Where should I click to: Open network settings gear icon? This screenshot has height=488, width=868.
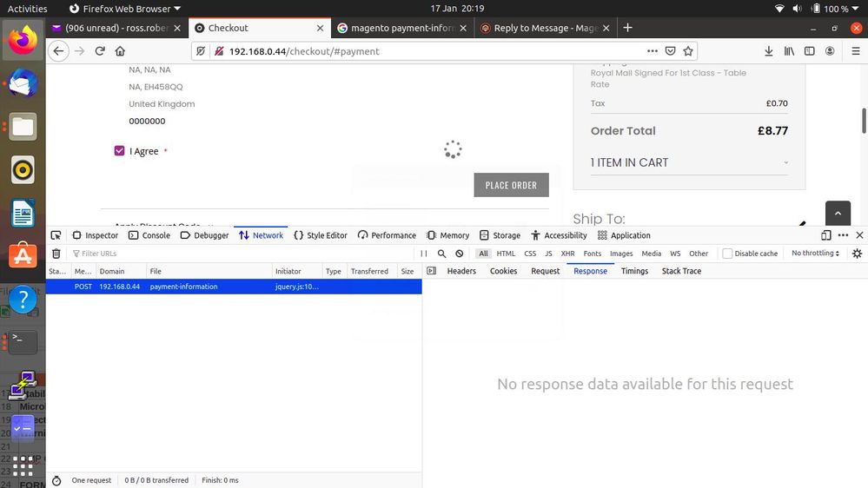click(857, 254)
